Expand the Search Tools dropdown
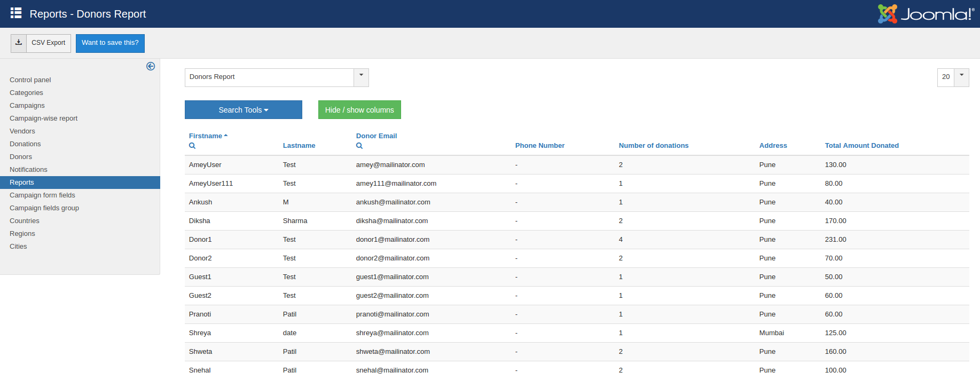980x380 pixels. 243,110
